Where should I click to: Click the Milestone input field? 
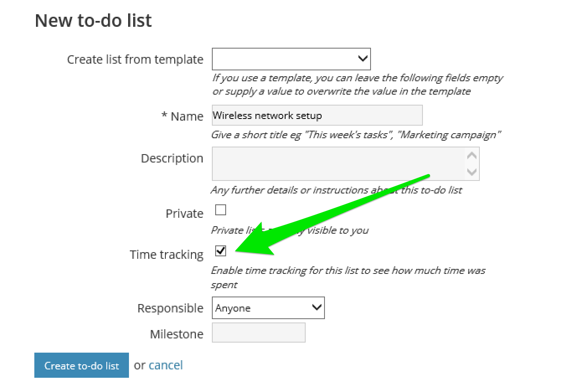pyautogui.click(x=258, y=333)
